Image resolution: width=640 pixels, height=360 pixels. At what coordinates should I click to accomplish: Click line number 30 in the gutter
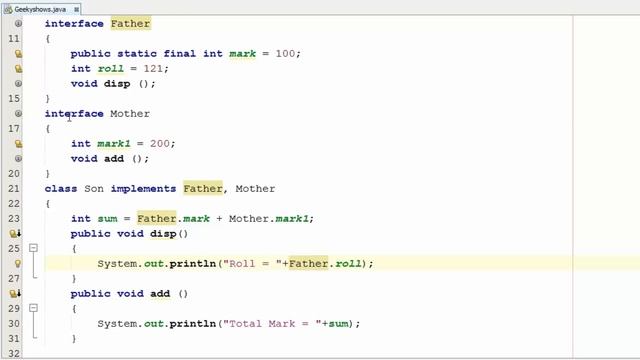pyautogui.click(x=13, y=324)
